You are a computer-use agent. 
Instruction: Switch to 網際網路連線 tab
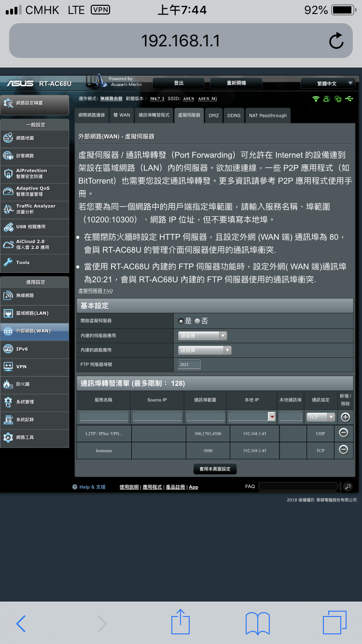point(92,115)
